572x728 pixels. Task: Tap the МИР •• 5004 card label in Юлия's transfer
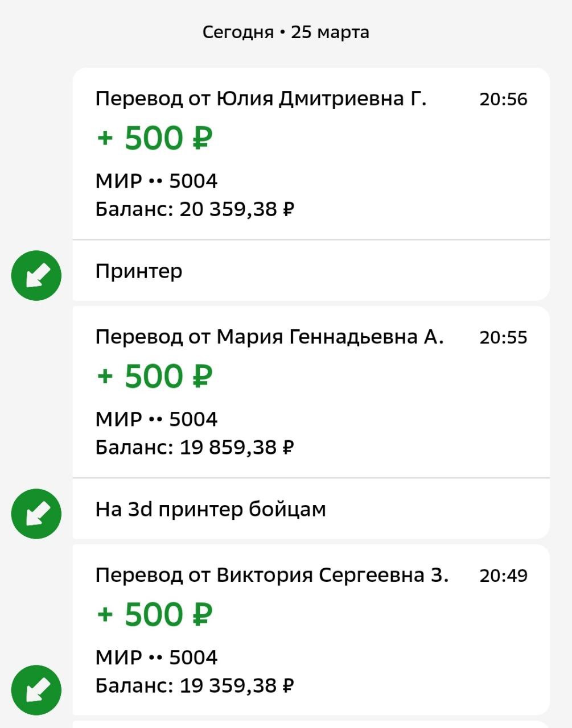[x=157, y=181]
